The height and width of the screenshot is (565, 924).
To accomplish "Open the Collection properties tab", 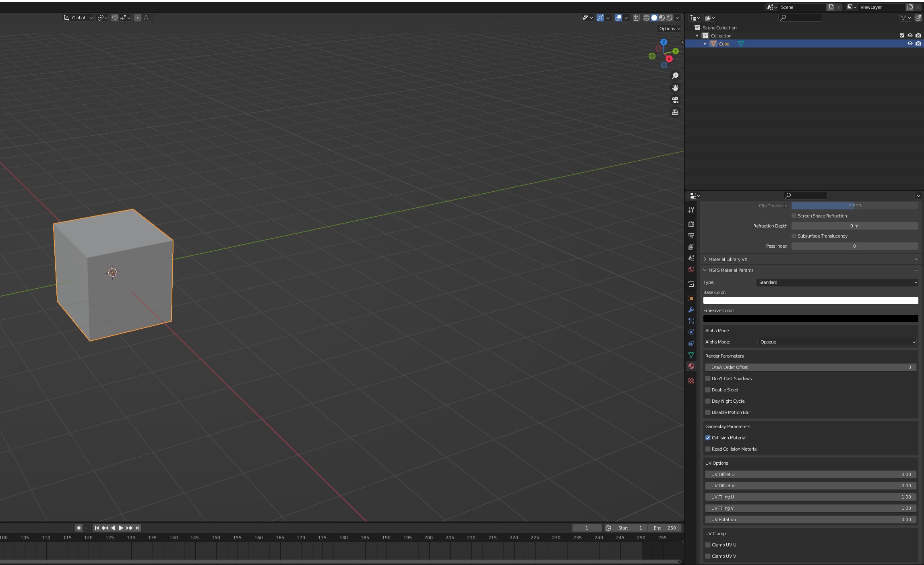I will [x=691, y=284].
